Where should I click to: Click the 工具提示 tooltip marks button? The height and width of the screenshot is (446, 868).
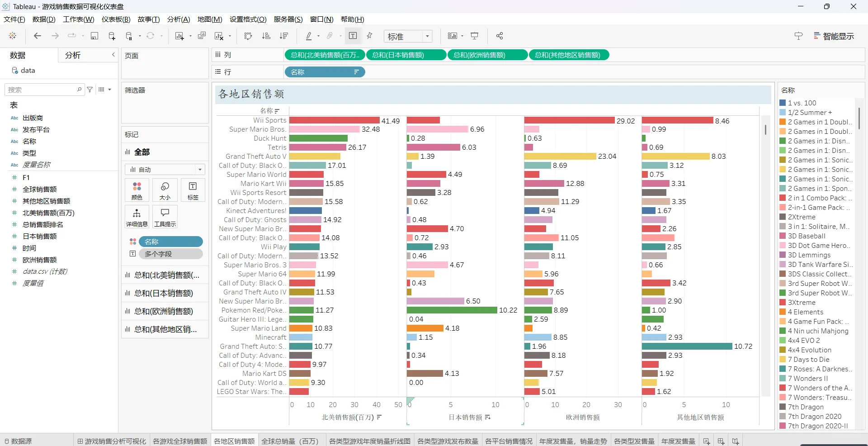click(x=165, y=217)
